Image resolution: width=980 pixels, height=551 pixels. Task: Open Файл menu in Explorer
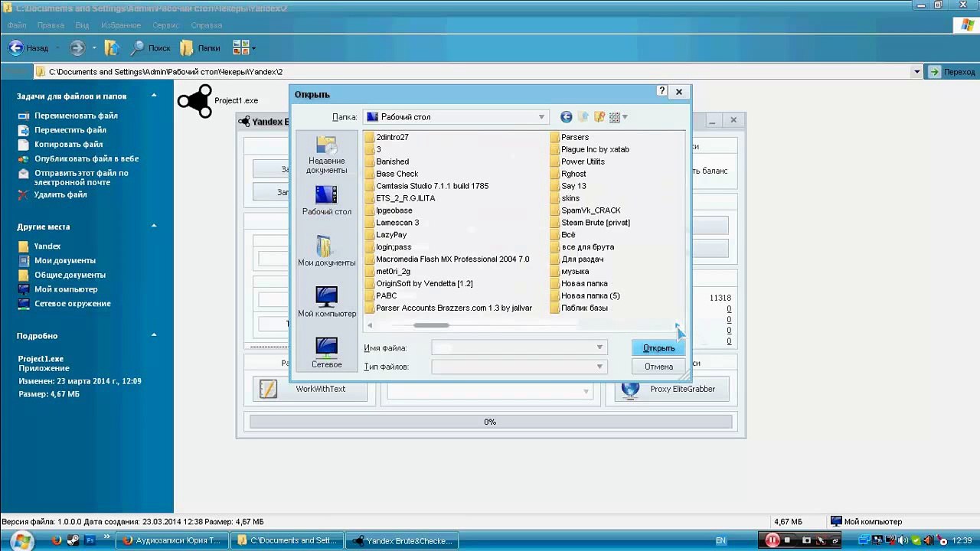[x=17, y=25]
